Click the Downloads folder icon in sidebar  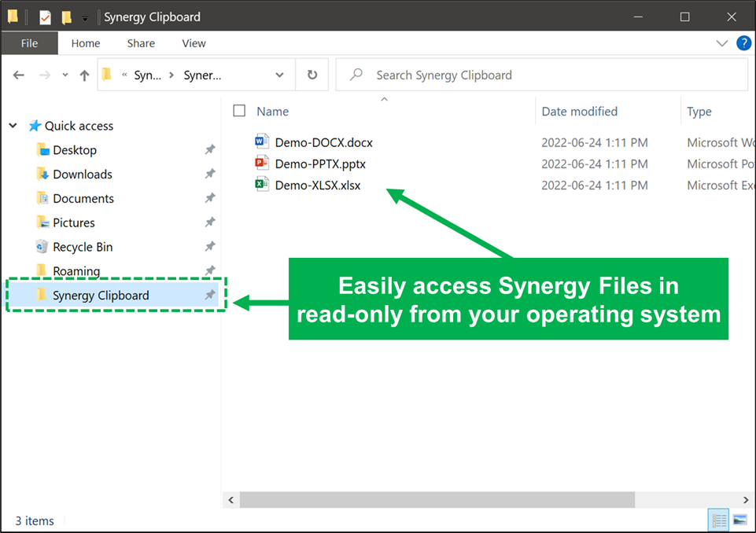tap(42, 174)
